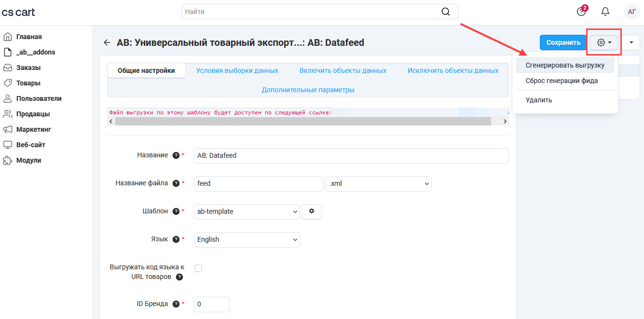
Task: Open the ab-template Шаблон dropdown
Action: pos(247,211)
